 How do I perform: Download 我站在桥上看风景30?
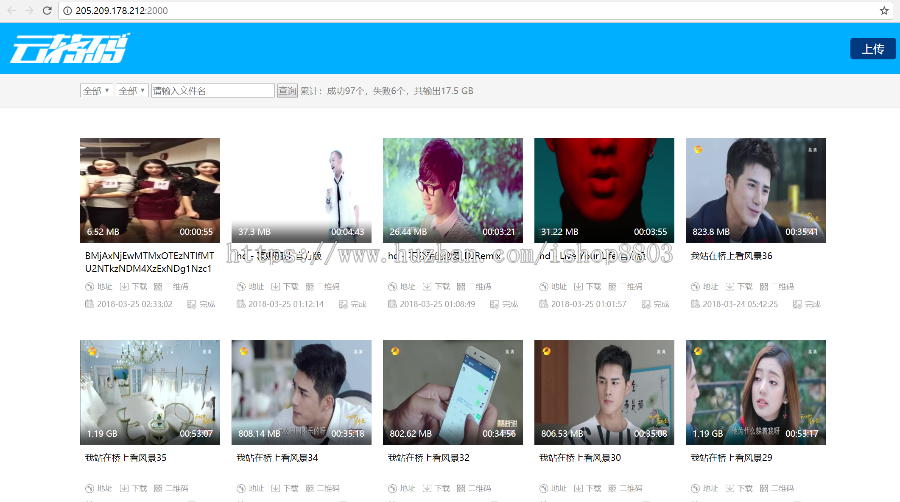pos(587,488)
